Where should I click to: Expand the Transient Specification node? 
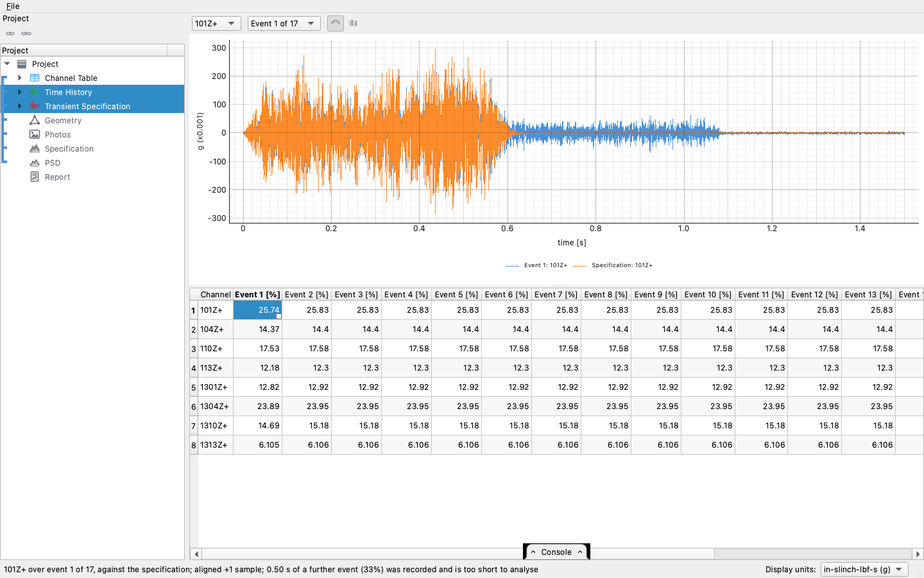pyautogui.click(x=20, y=106)
